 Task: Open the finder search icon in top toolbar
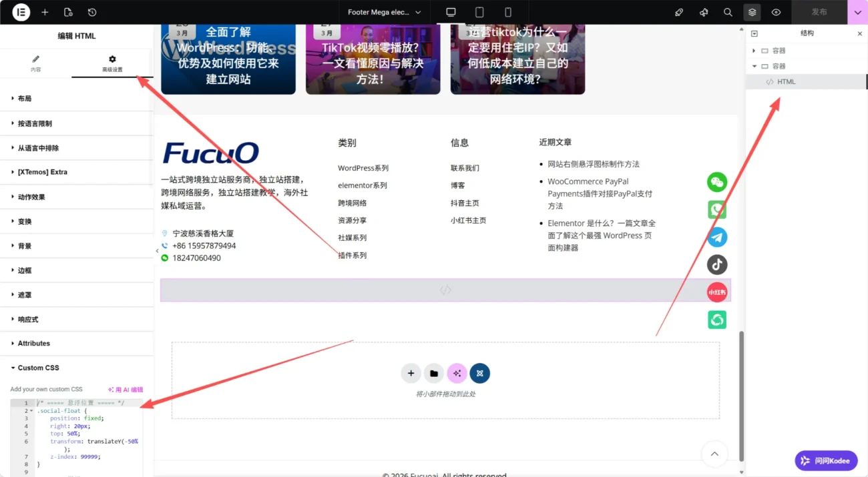[x=727, y=12]
